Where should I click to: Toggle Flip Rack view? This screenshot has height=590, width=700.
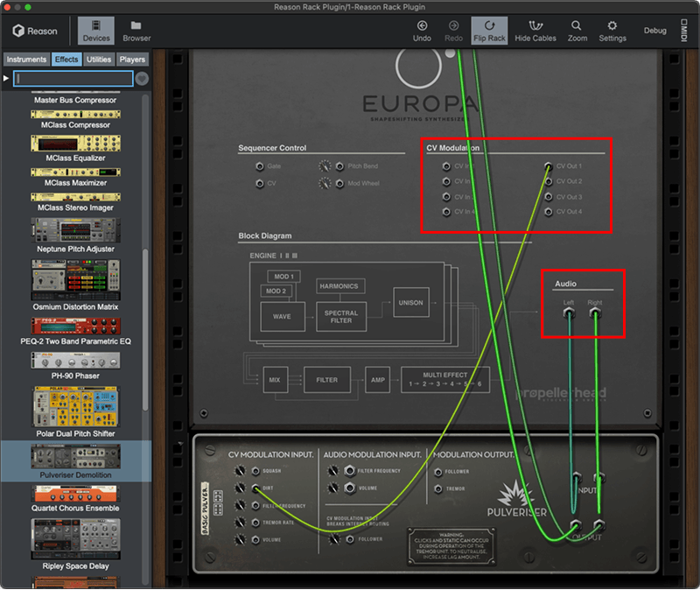[489, 31]
